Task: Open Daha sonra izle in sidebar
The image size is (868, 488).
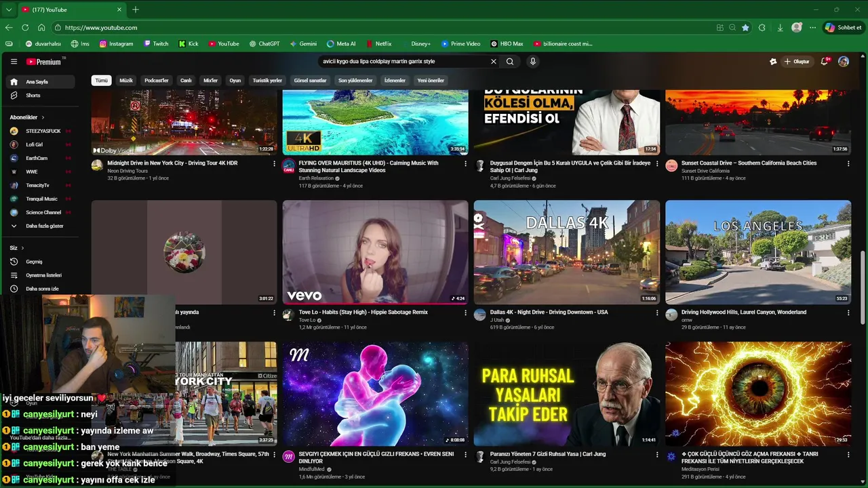Action: pyautogui.click(x=39, y=289)
